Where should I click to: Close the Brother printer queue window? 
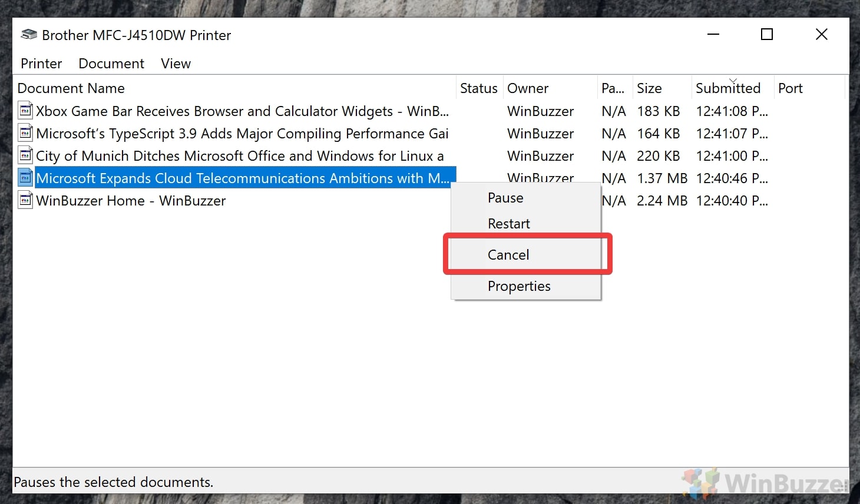pyautogui.click(x=821, y=35)
